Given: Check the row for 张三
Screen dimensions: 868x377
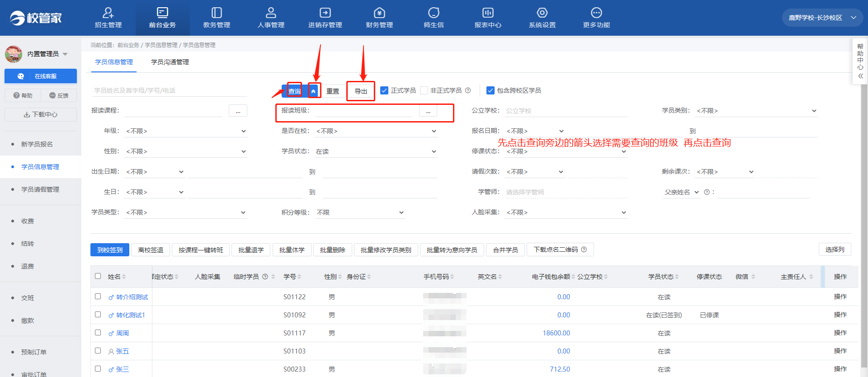Looking at the screenshot, I should 98,369.
